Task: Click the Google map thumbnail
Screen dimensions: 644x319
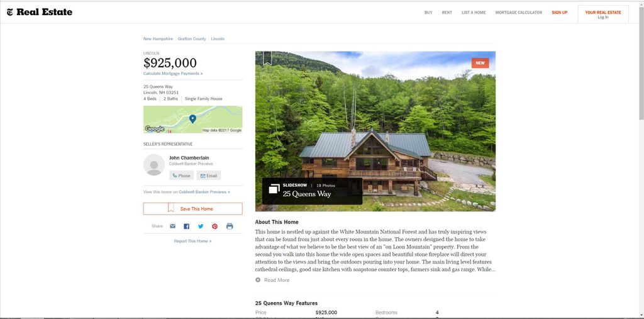Action: pos(192,120)
